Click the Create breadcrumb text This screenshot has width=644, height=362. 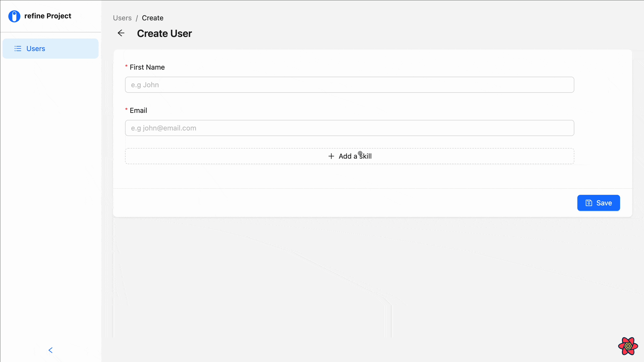(153, 18)
